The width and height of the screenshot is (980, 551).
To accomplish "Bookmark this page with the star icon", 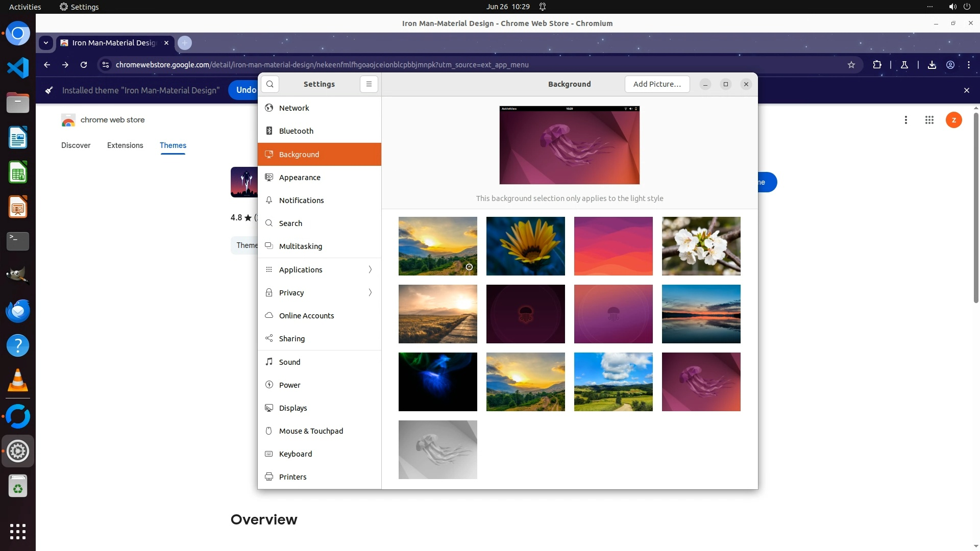I will pos(851,65).
